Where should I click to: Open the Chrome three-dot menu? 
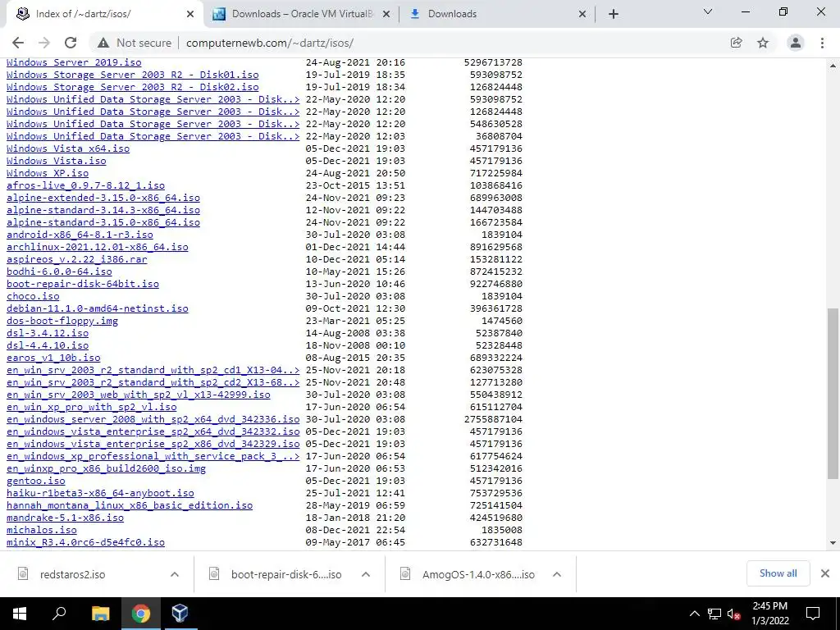[822, 43]
